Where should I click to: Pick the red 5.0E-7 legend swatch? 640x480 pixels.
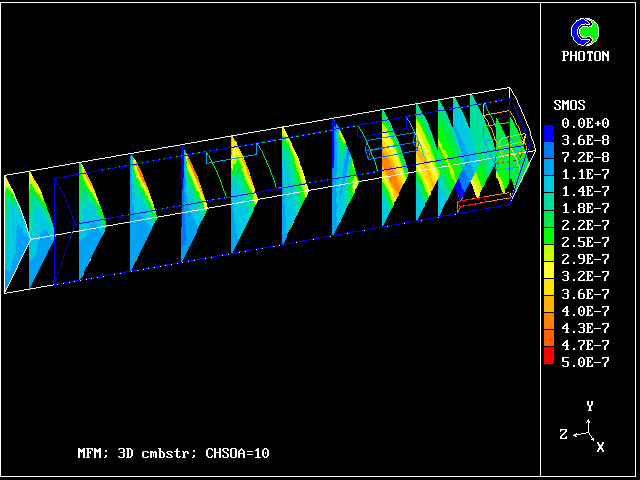(x=549, y=360)
